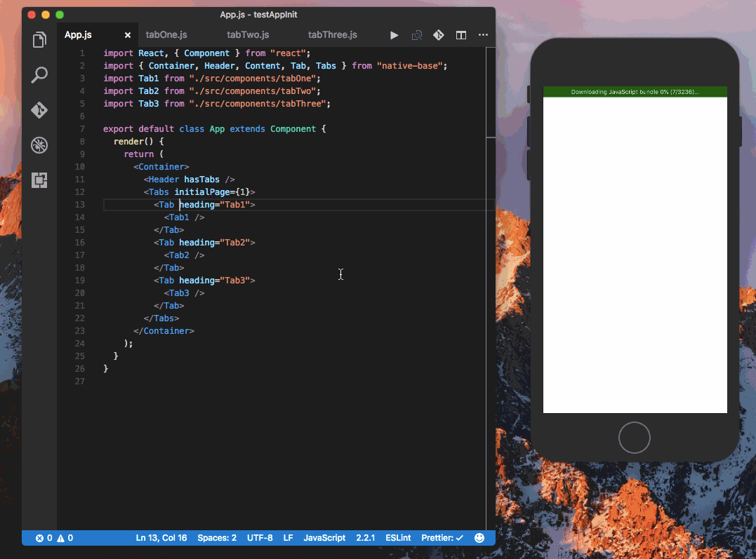Open the preview icon in the toolbar
The height and width of the screenshot is (559, 756).
pos(416,34)
